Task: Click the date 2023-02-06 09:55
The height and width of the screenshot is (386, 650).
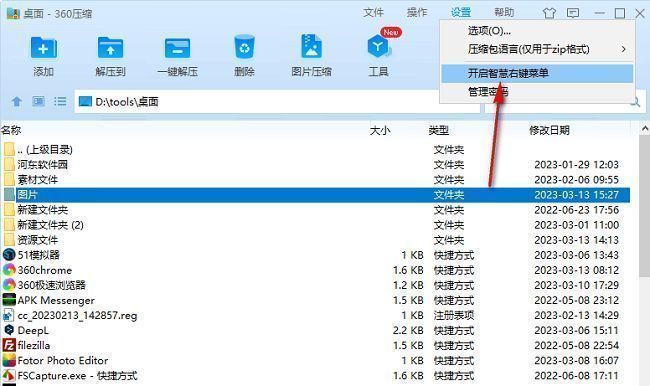Action: 577,180
